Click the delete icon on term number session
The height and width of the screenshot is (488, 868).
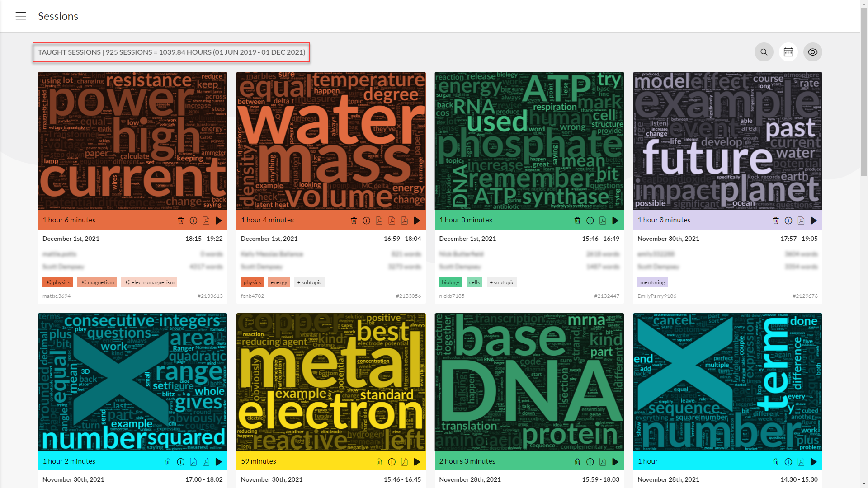pyautogui.click(x=776, y=461)
